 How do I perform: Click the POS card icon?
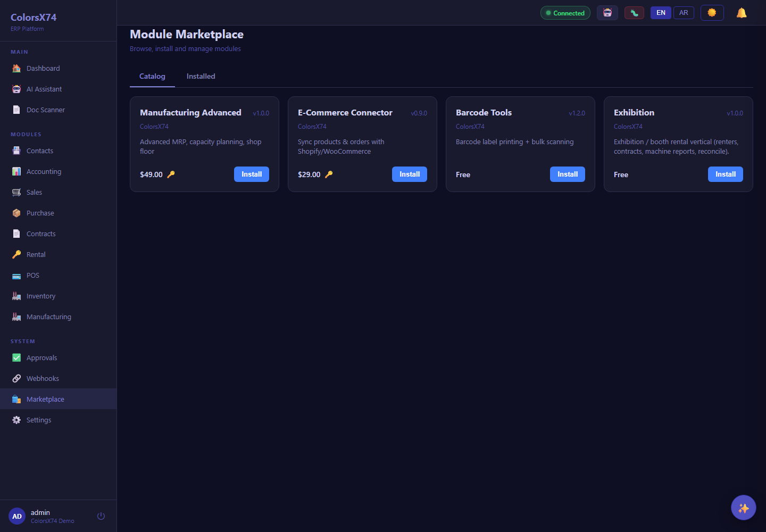click(x=16, y=276)
